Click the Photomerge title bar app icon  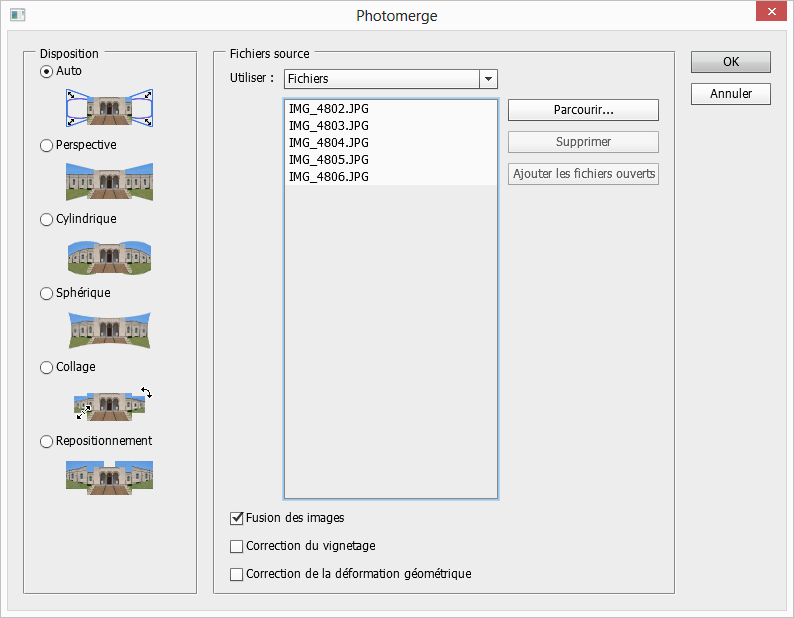tap(18, 15)
